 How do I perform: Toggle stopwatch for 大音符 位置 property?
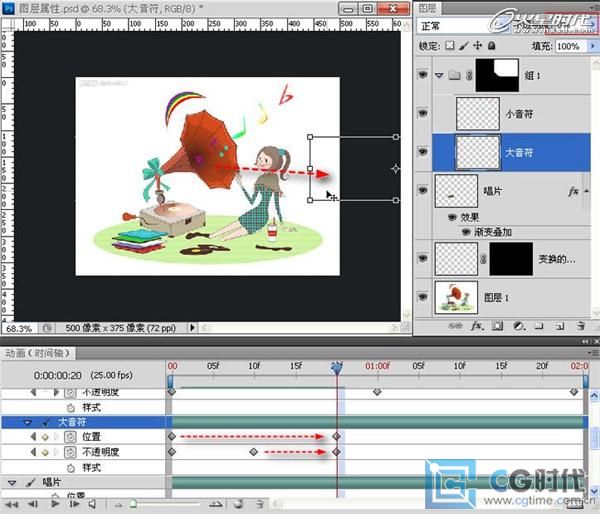70,437
